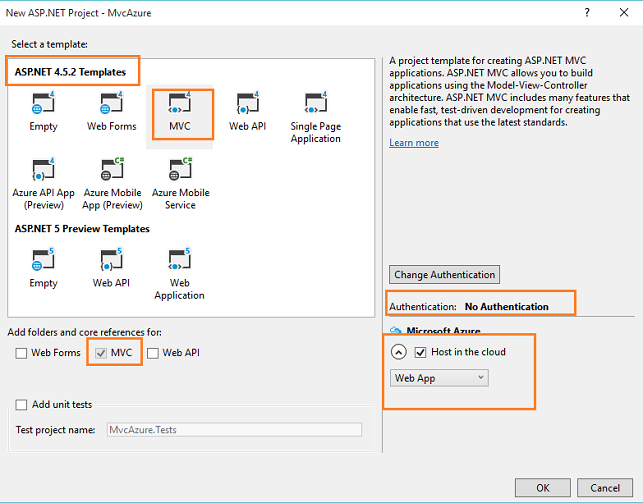643x503 pixels.
Task: Choose the MVC template icon
Action: (179, 102)
